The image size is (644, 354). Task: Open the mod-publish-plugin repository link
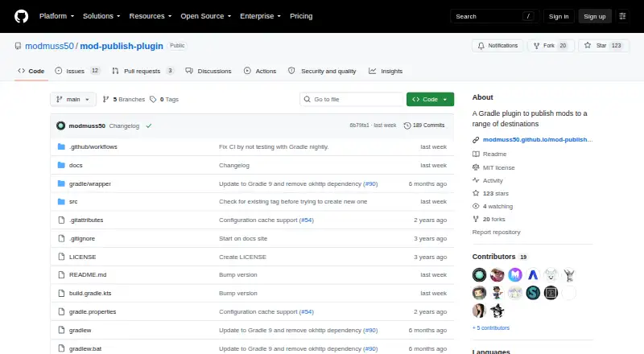(x=122, y=46)
